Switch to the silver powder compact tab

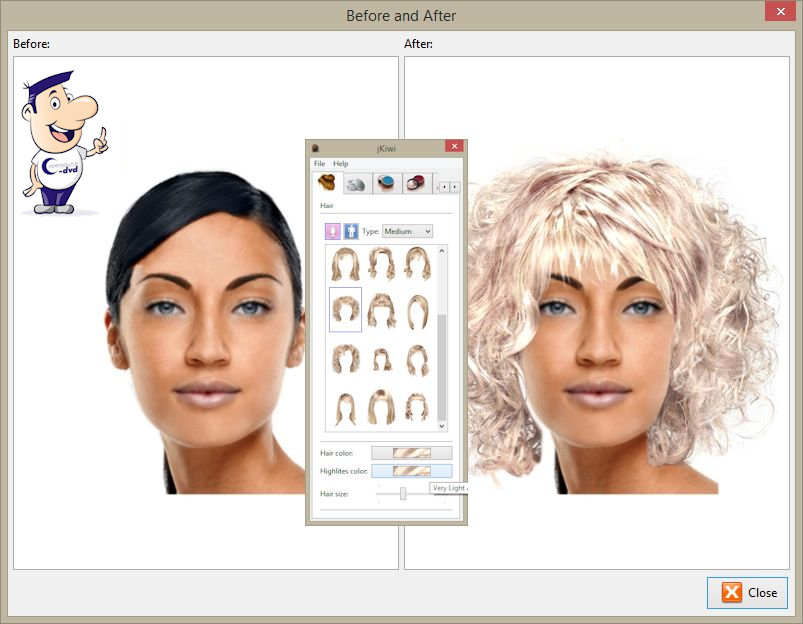click(355, 184)
